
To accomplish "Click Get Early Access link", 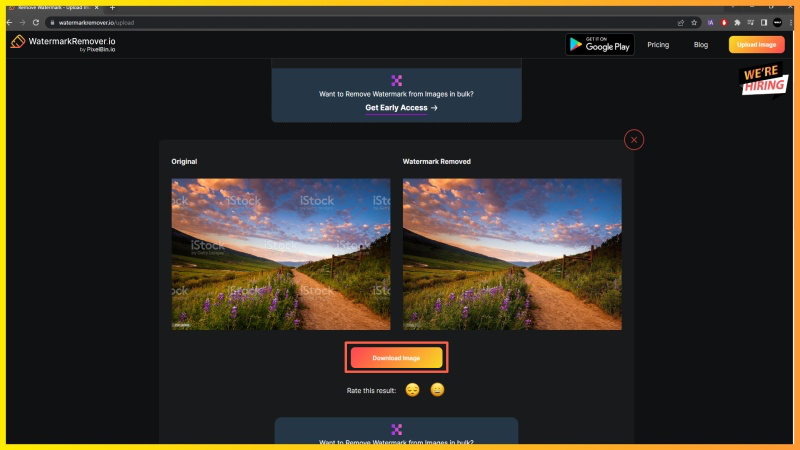I will pyautogui.click(x=401, y=108).
